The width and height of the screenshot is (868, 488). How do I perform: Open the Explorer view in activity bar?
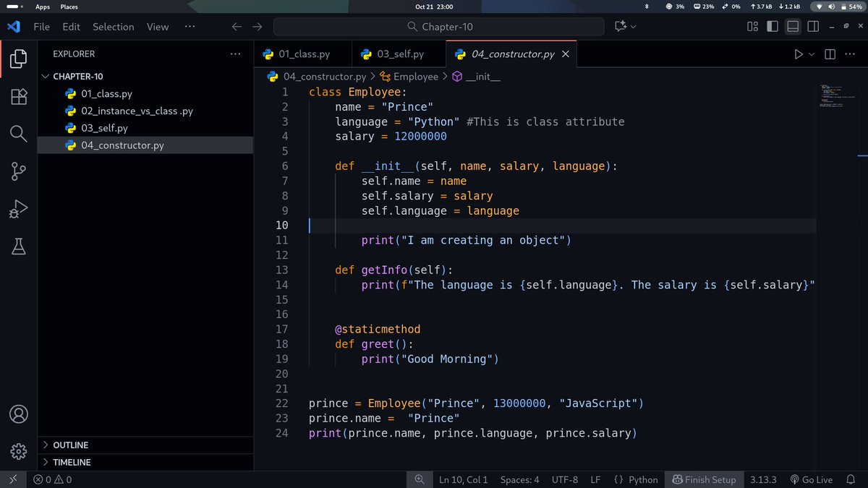click(x=19, y=59)
